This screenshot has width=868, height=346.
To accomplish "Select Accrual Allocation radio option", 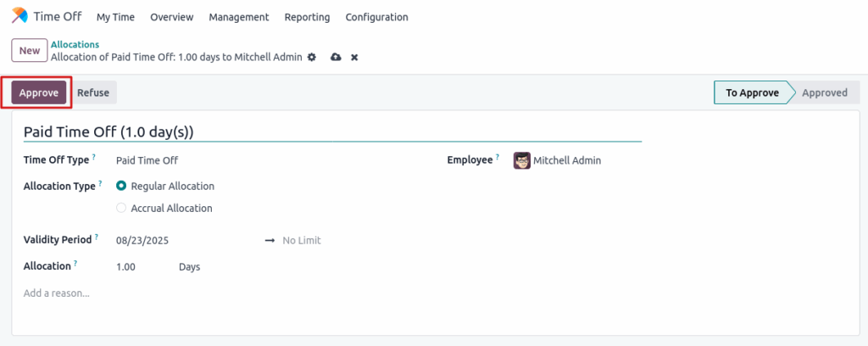I will (121, 208).
